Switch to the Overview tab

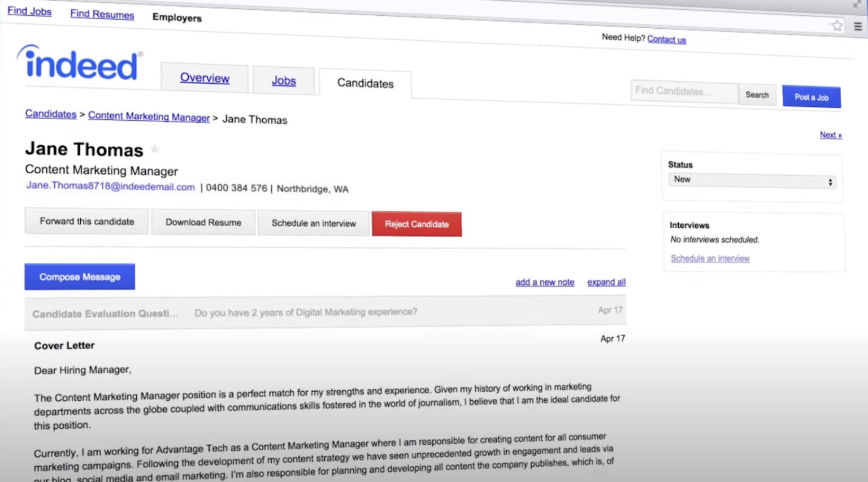[x=205, y=78]
